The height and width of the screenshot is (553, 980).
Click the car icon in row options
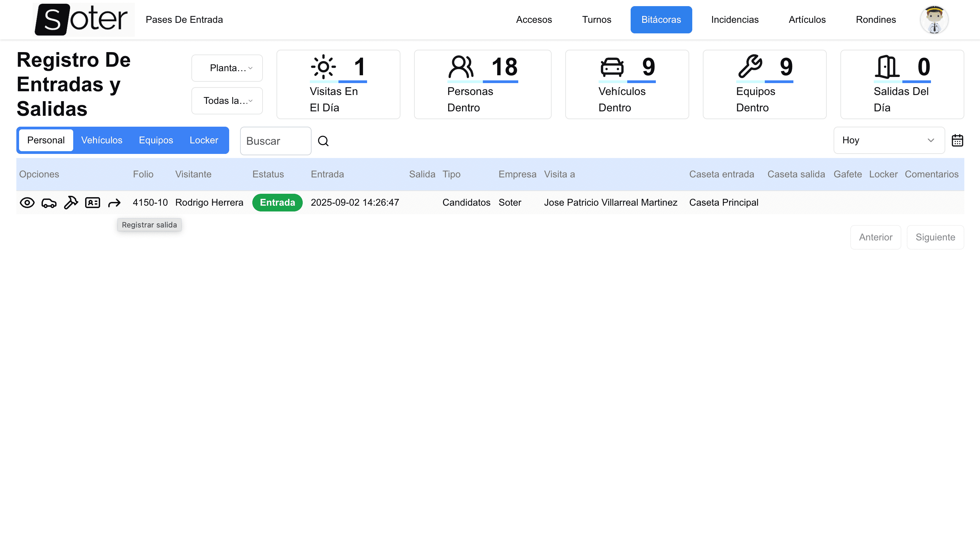(x=49, y=203)
